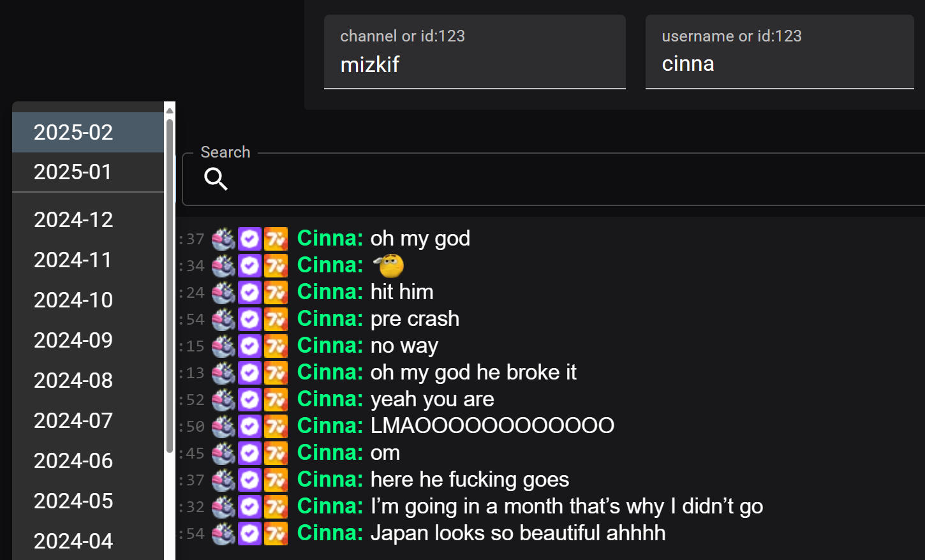Select the highlighted 2025-02 option
Screen dimensions: 925x560
[88, 132]
